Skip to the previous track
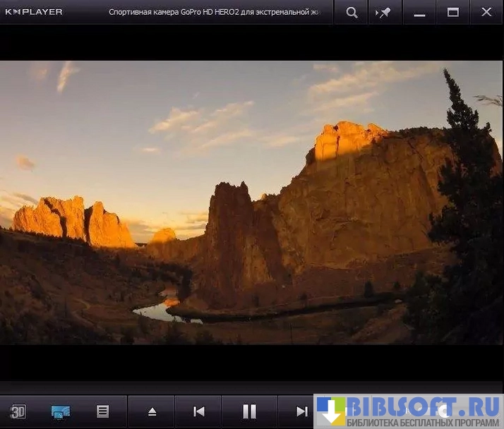 tap(199, 411)
